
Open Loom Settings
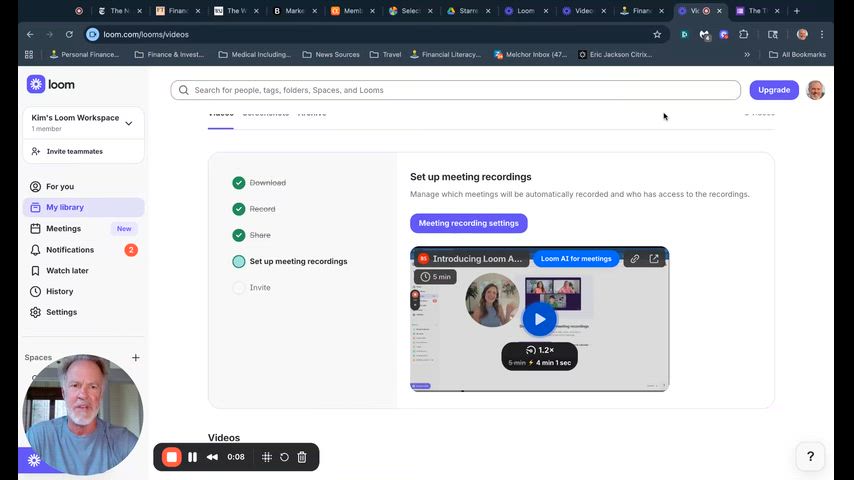tap(83, 312)
